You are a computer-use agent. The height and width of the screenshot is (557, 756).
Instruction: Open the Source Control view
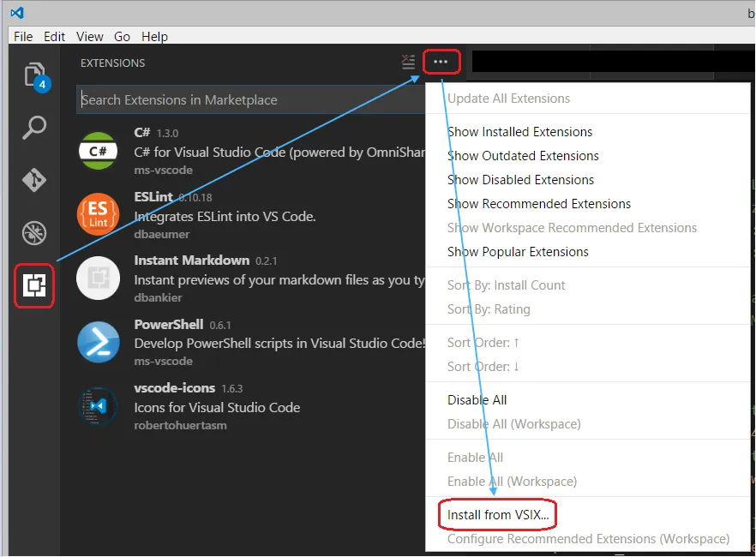pos(34,180)
